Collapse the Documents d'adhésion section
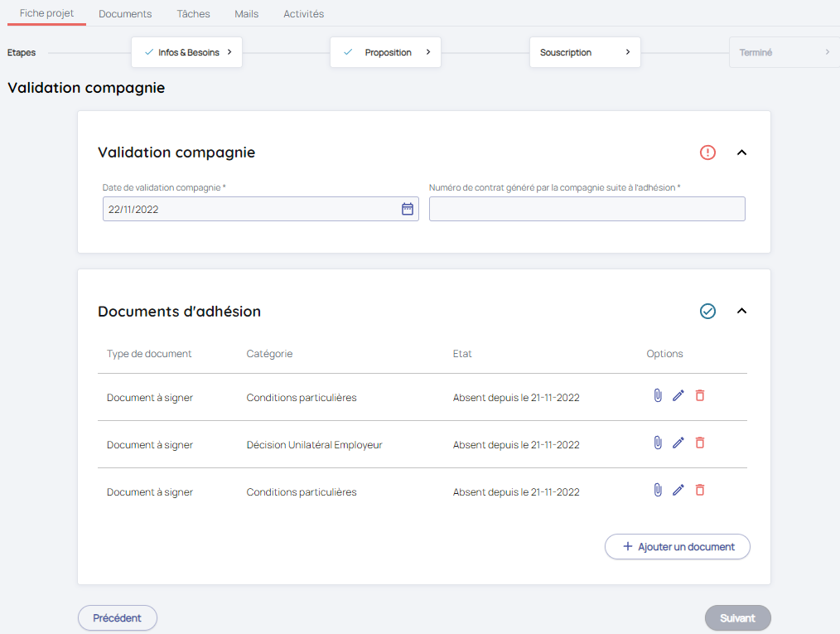Viewport: 840px width, 634px height. point(742,312)
